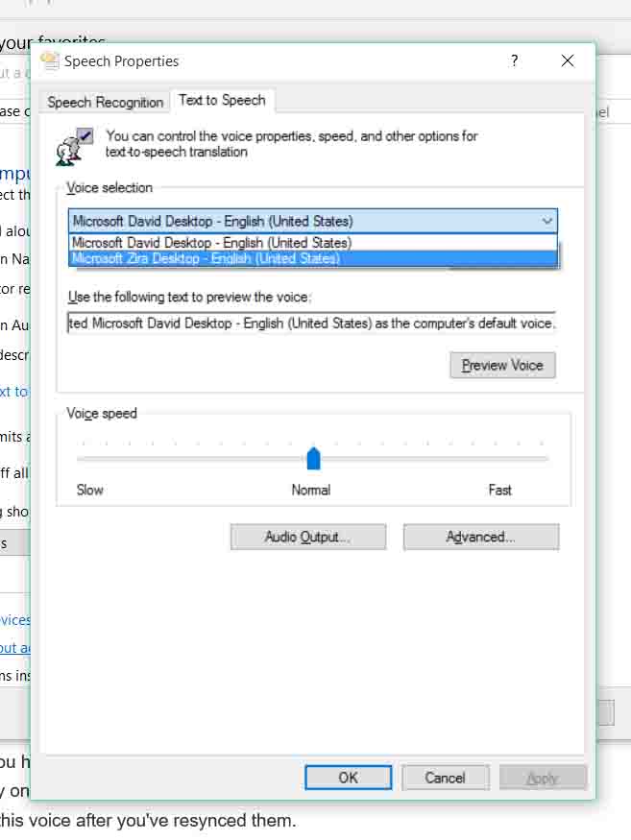Open the help question mark in title bar
Image resolution: width=631 pixels, height=840 pixels.
pos(514,60)
